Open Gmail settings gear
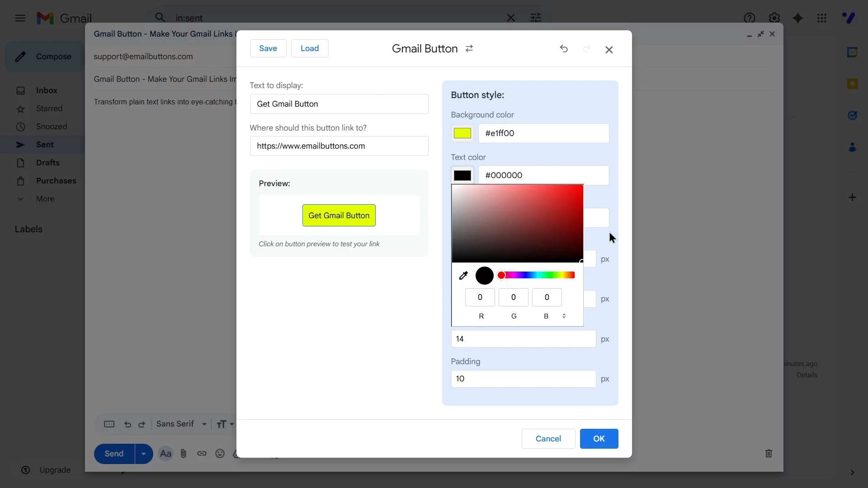This screenshot has width=868, height=488. pyautogui.click(x=775, y=18)
